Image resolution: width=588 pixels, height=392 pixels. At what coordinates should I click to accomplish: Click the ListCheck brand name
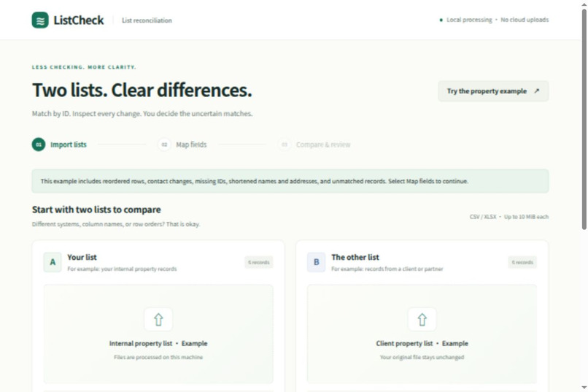click(x=78, y=20)
